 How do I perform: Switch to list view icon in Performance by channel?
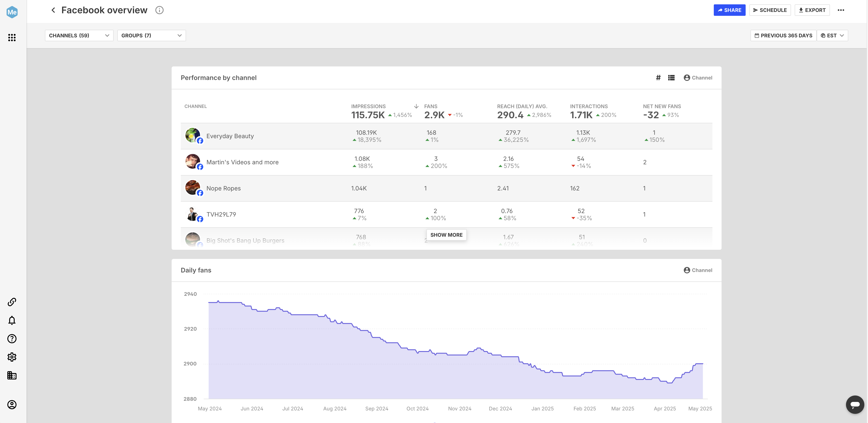[x=671, y=77]
